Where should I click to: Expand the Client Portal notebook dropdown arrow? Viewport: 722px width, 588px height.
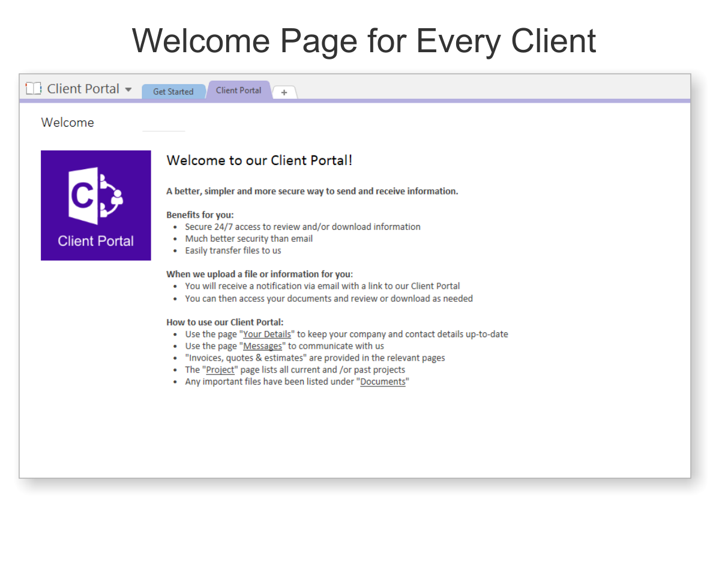(128, 90)
